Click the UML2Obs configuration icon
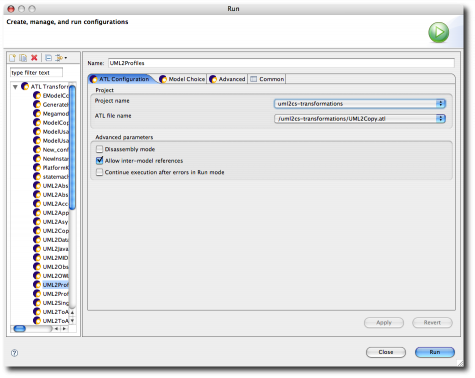475x378 pixels. tap(37, 267)
